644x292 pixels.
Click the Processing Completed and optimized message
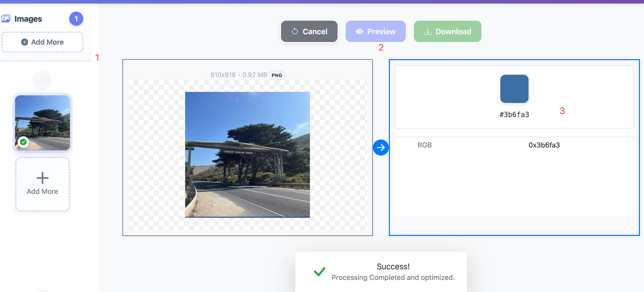coord(393,277)
